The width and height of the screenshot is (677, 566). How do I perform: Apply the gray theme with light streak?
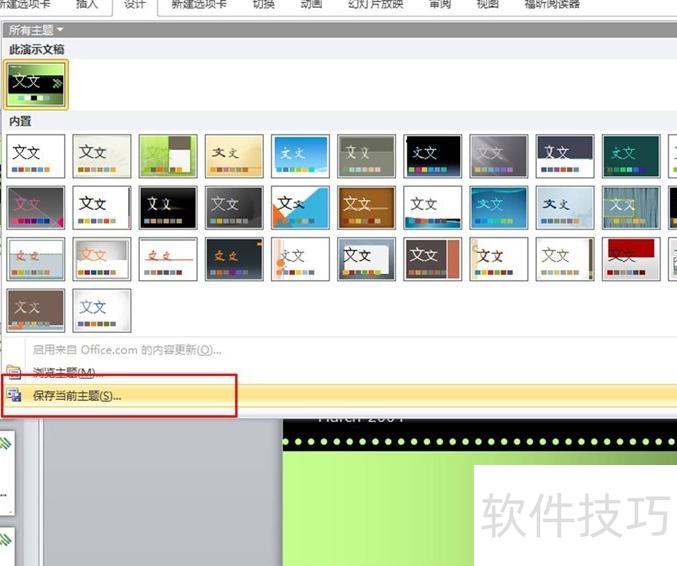click(499, 156)
